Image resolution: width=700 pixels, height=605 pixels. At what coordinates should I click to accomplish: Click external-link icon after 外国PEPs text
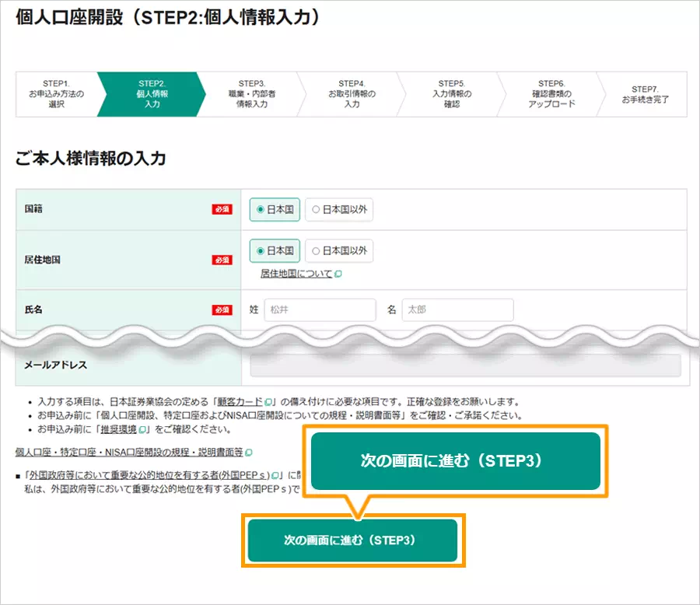276,476
